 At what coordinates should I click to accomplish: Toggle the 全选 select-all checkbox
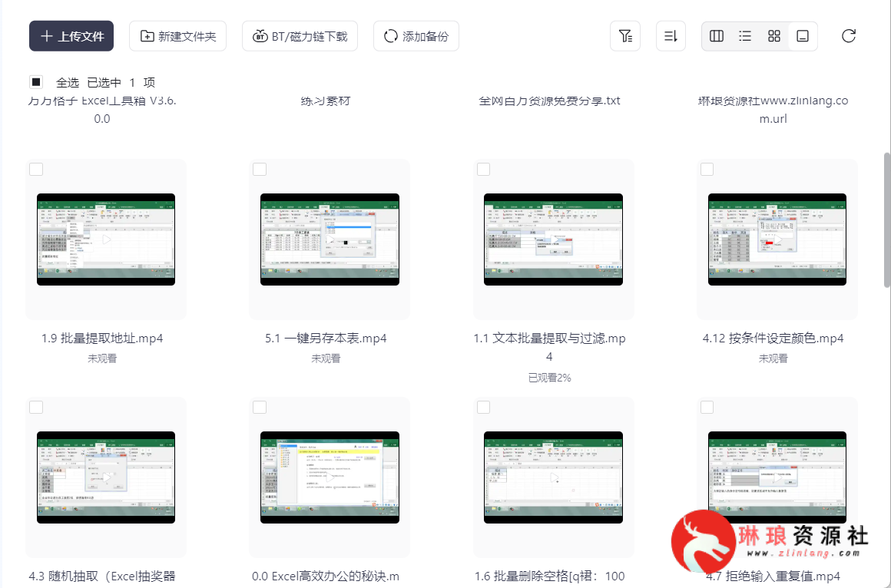coord(36,82)
